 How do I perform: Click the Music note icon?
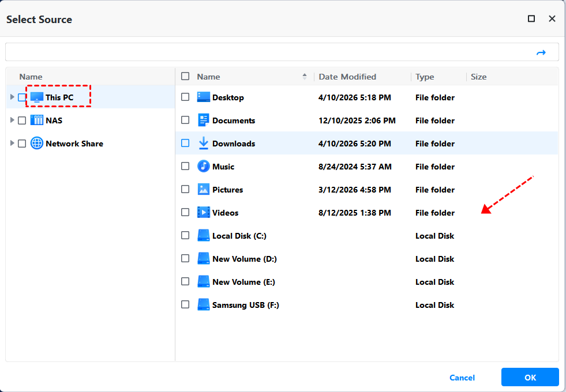(203, 167)
